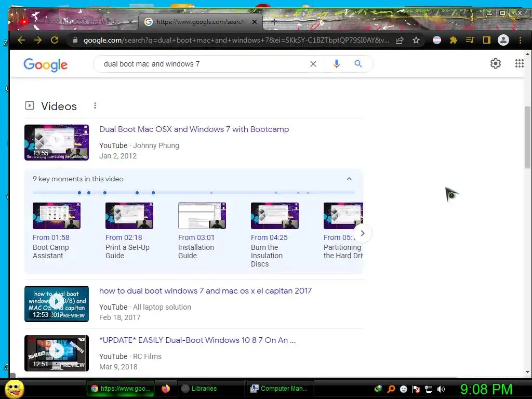Open Google quick settings gear

pyautogui.click(x=495, y=63)
